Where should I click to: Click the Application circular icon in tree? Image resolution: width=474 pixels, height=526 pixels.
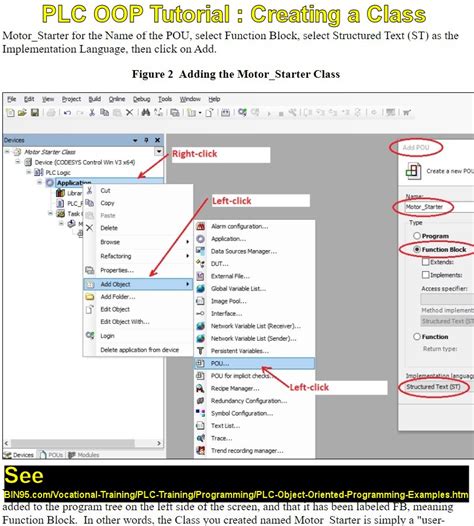point(50,183)
